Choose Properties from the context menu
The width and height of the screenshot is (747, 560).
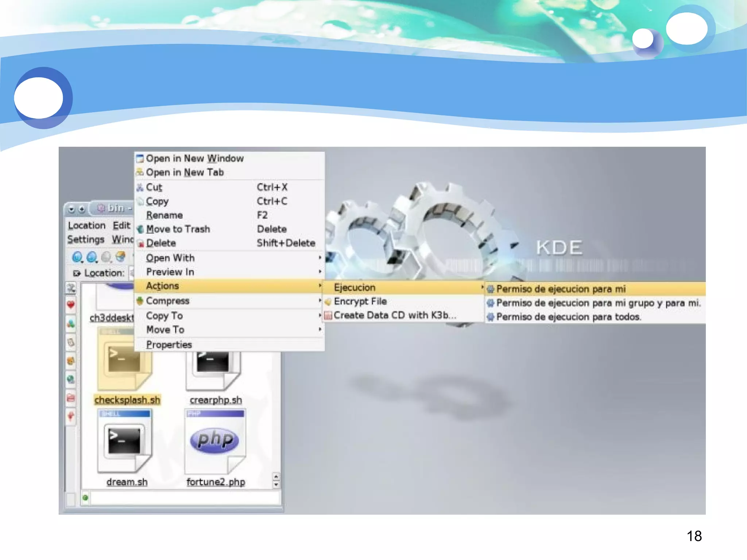169,345
